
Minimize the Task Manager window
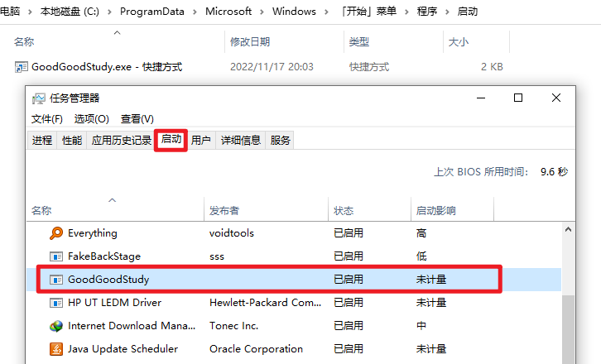tap(481, 98)
